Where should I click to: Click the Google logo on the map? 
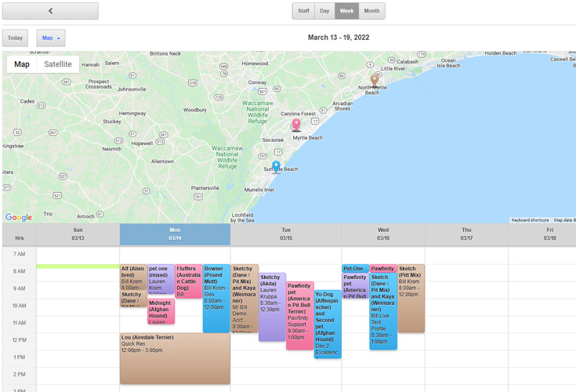[x=19, y=217]
